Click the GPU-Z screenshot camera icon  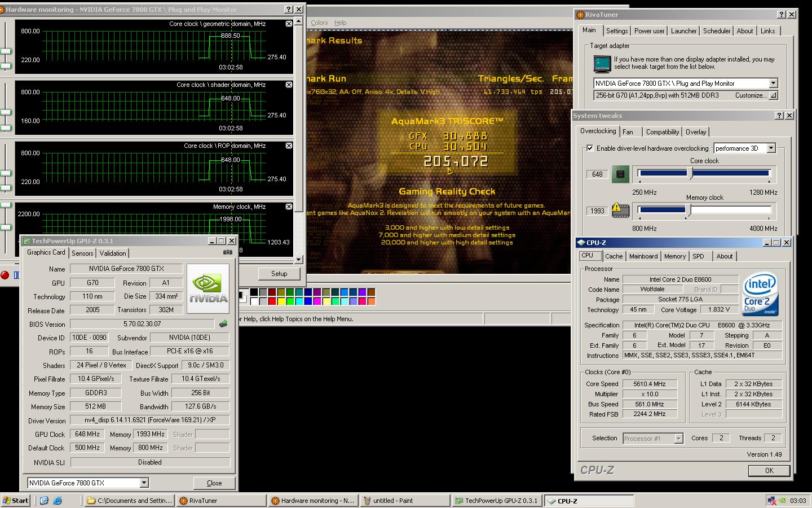point(227,252)
